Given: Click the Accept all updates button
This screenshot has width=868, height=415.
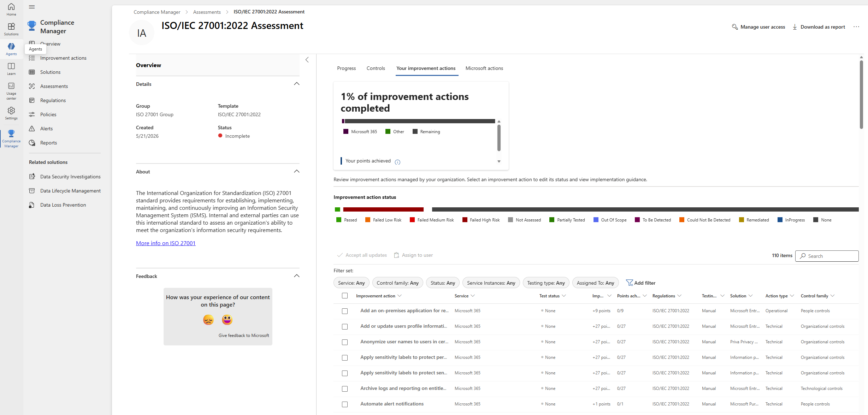Looking at the screenshot, I should 362,255.
